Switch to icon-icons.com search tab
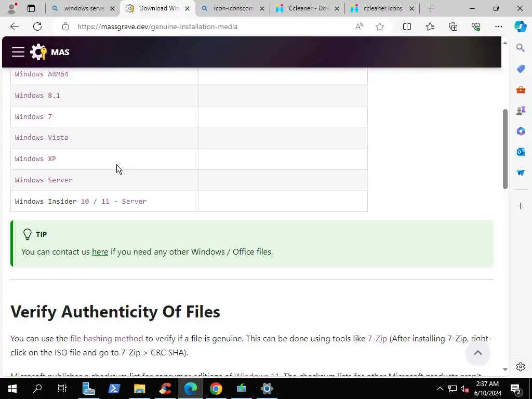The width and height of the screenshot is (532, 399). [x=233, y=8]
